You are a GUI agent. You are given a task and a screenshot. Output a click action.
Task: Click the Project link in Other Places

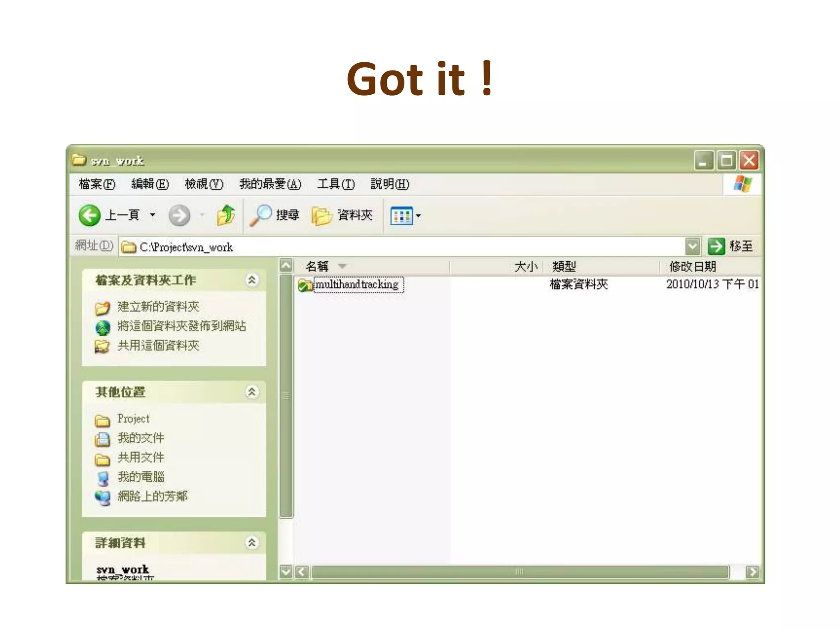pos(133,419)
